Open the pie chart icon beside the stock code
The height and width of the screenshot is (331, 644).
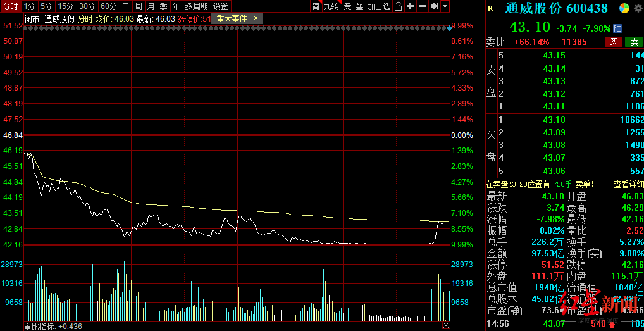622,8
